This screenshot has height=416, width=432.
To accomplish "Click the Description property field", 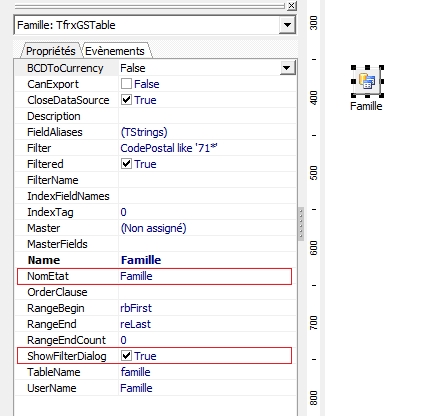I will tap(207, 116).
